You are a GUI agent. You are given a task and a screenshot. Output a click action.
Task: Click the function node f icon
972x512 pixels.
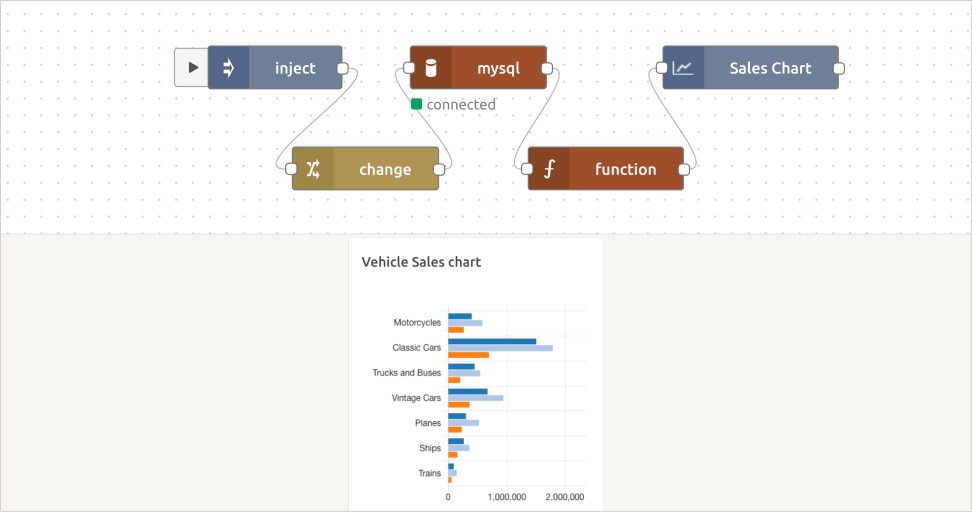pyautogui.click(x=549, y=169)
